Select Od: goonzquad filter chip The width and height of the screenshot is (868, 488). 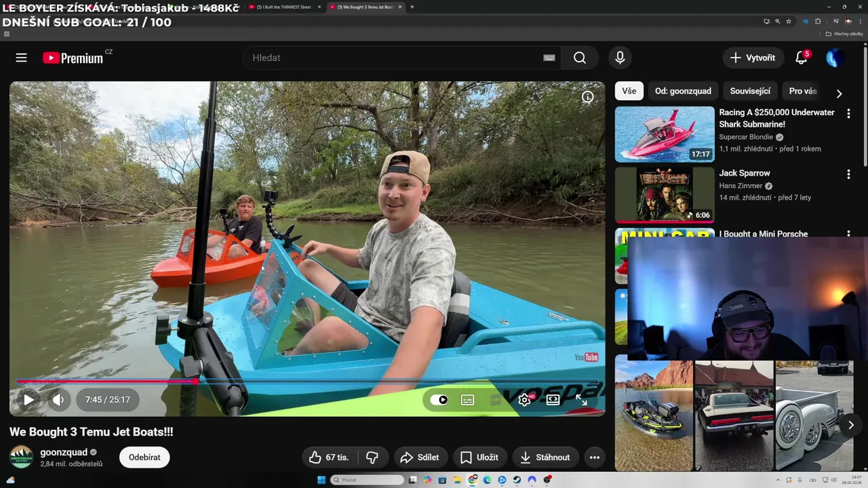coord(683,91)
